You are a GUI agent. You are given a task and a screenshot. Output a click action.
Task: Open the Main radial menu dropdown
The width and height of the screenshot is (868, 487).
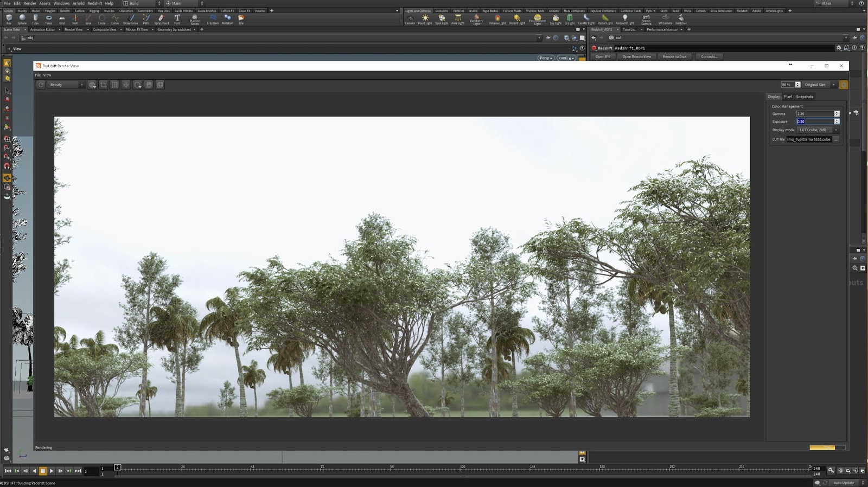[184, 3]
